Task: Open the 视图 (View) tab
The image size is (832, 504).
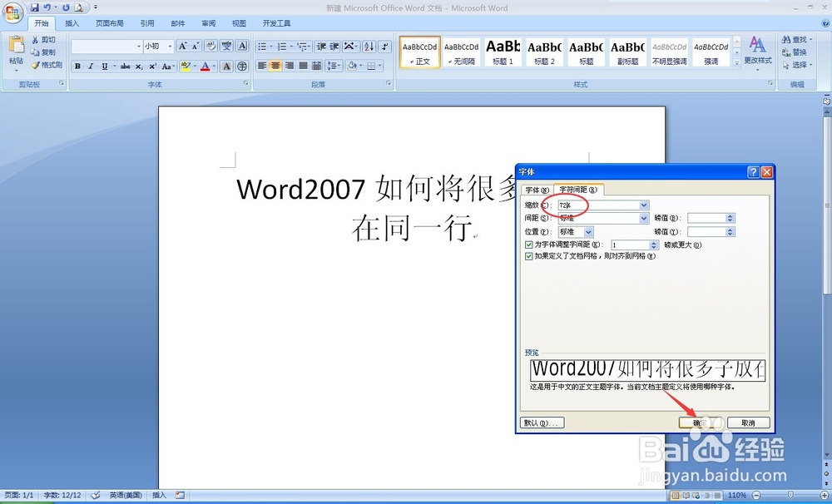Action: (239, 23)
